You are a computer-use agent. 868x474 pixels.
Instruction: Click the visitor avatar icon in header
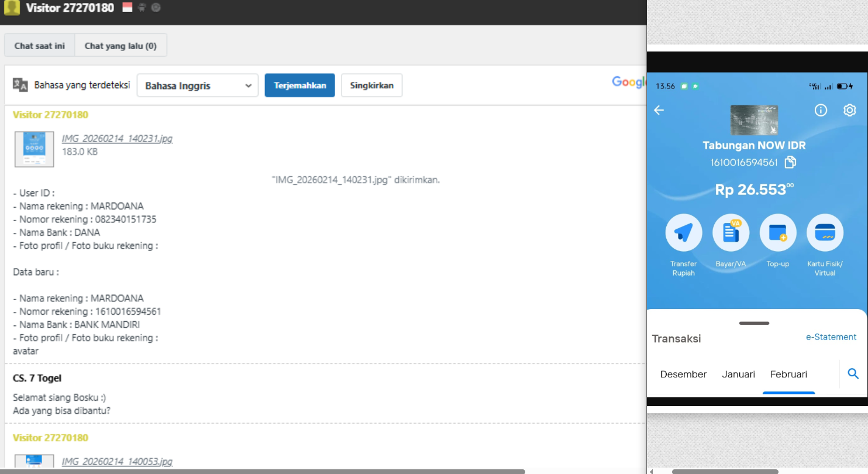12,8
